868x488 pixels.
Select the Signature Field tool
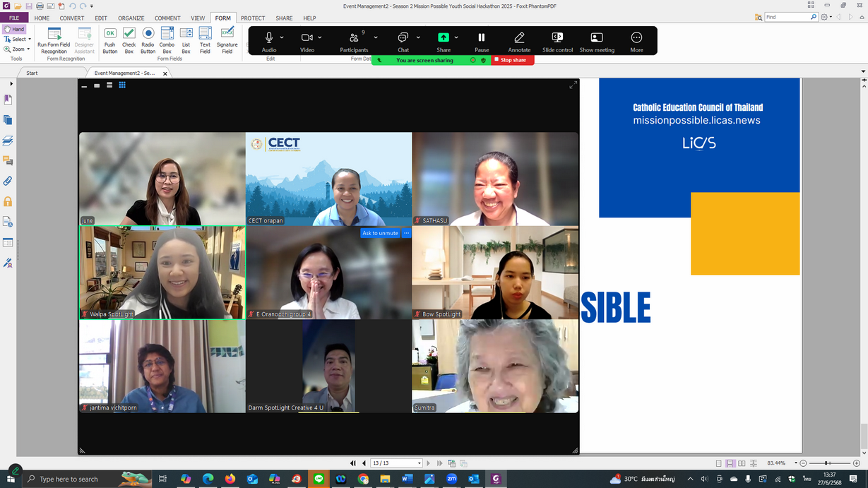(x=227, y=40)
